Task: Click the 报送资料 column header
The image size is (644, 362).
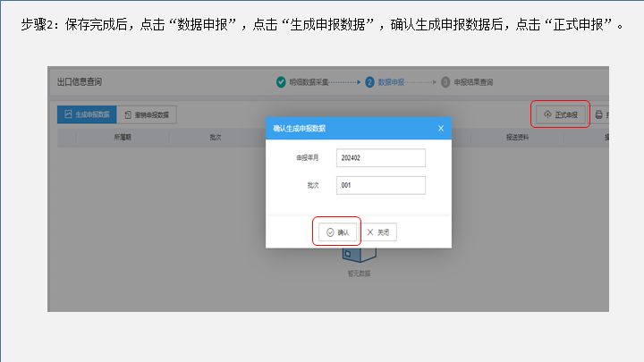Action: pyautogui.click(x=518, y=137)
